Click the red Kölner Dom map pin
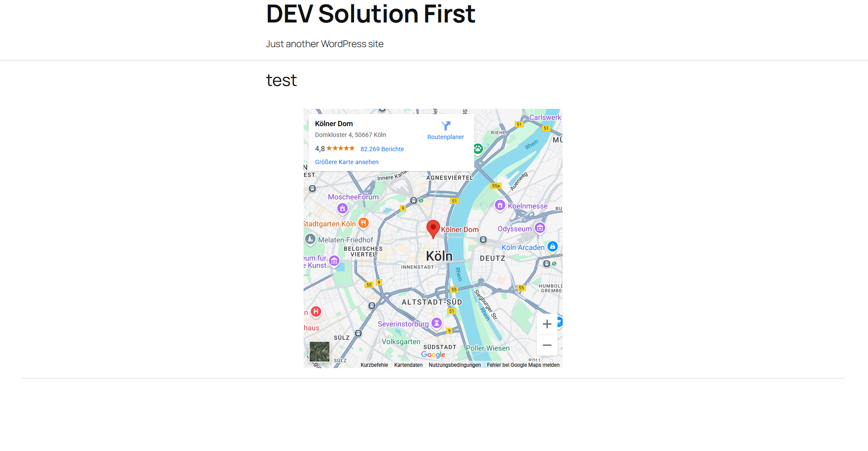Viewport: 868px width, 451px height. click(433, 228)
